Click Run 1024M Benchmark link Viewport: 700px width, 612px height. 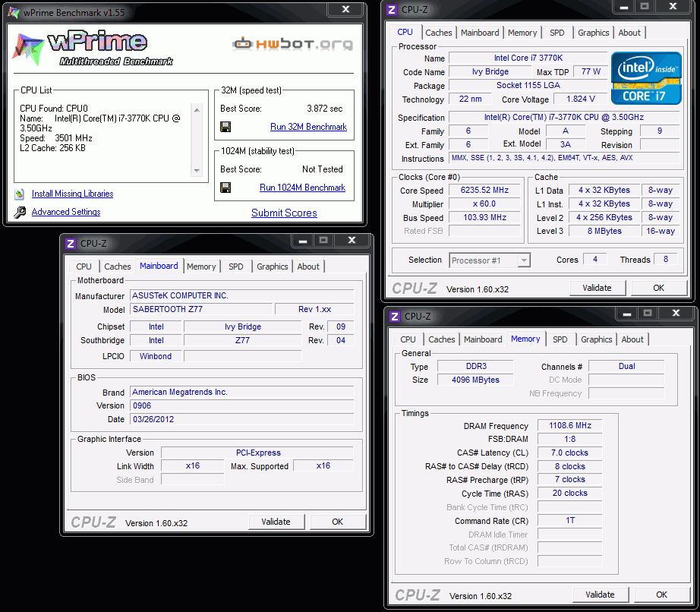(303, 188)
